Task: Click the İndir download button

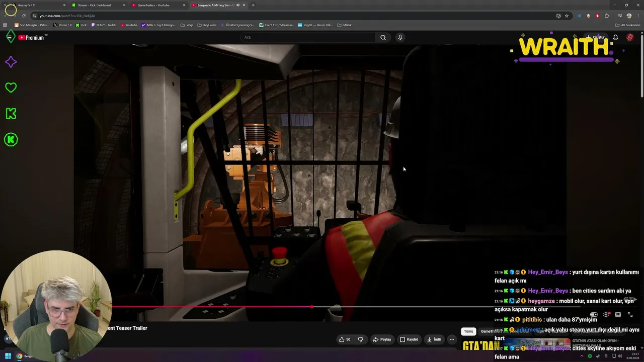Action: 434,339
